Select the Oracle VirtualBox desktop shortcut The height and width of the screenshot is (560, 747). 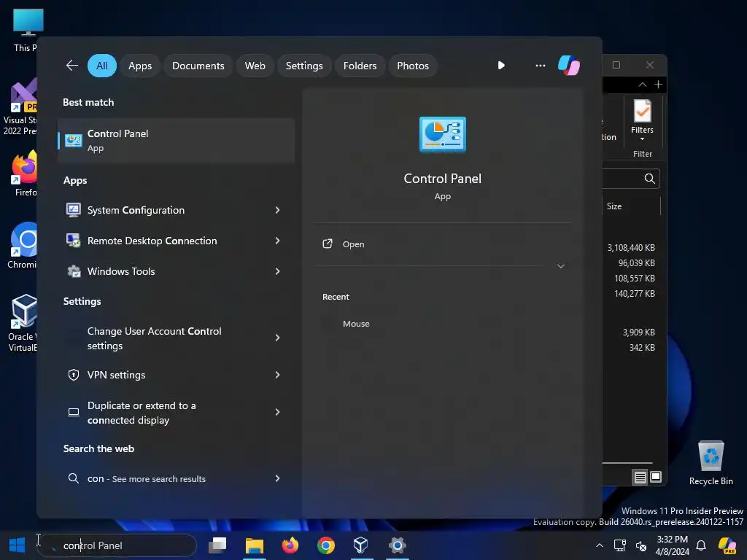point(23,323)
